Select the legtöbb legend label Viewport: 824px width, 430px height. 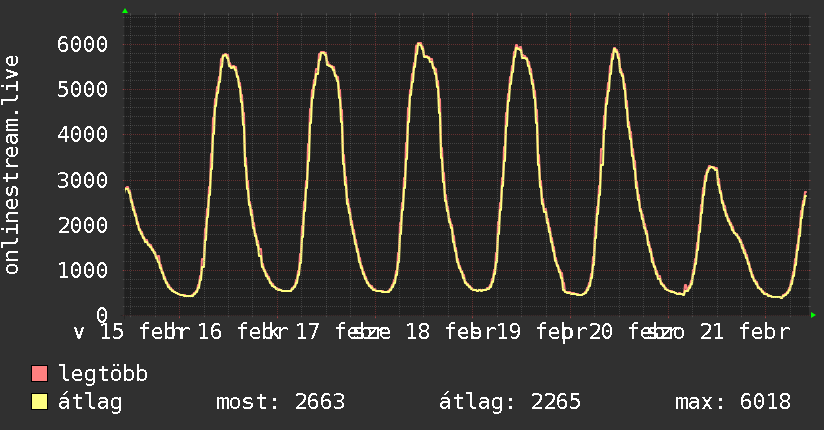tap(103, 375)
